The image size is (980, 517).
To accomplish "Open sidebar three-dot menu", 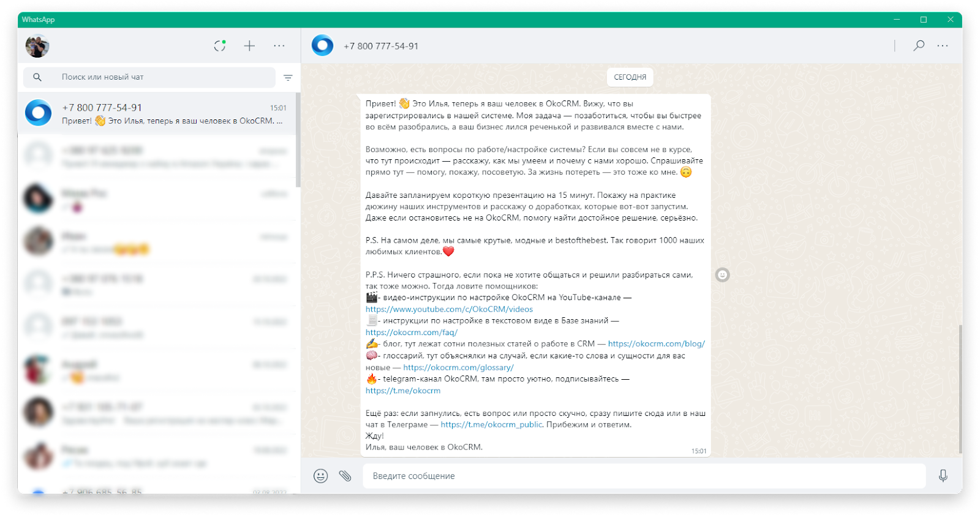I will pyautogui.click(x=279, y=46).
